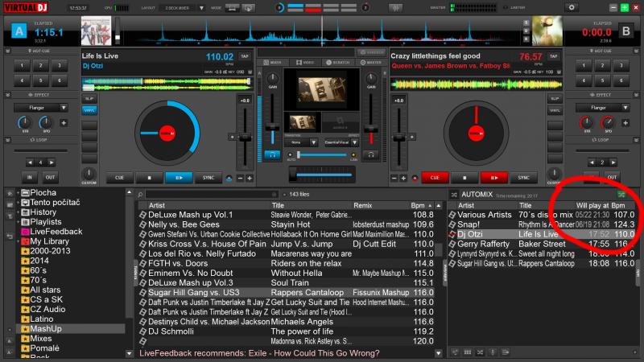Toggle the right deck SLIP mode

553,98
